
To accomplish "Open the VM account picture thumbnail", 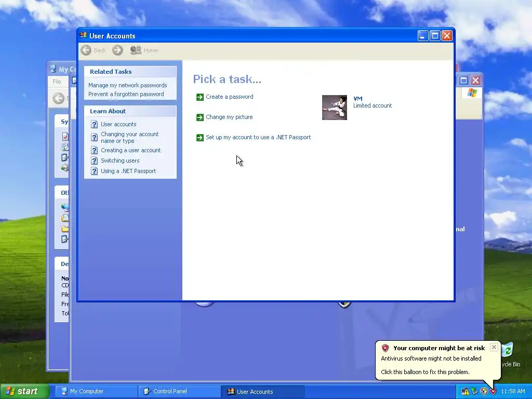I will coord(335,108).
